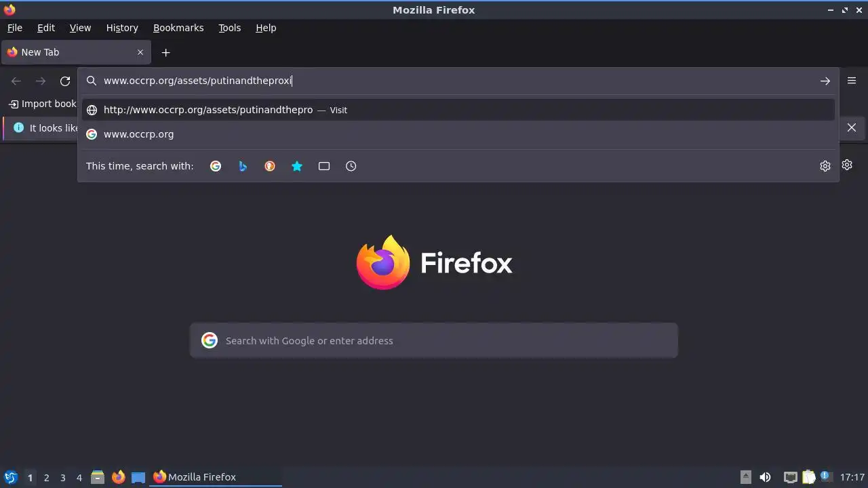Click the search magnifier icon in address bar
This screenshot has height=488, width=868.
[x=92, y=81]
